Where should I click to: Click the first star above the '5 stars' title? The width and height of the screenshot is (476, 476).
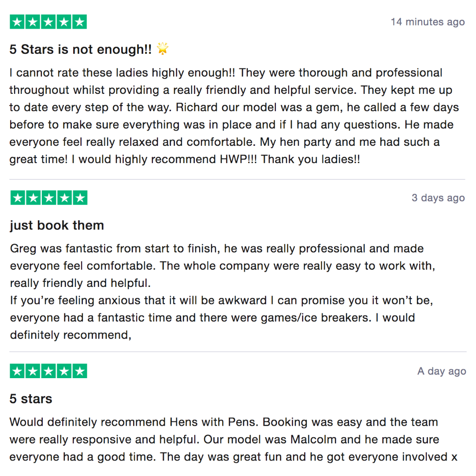tap(18, 371)
